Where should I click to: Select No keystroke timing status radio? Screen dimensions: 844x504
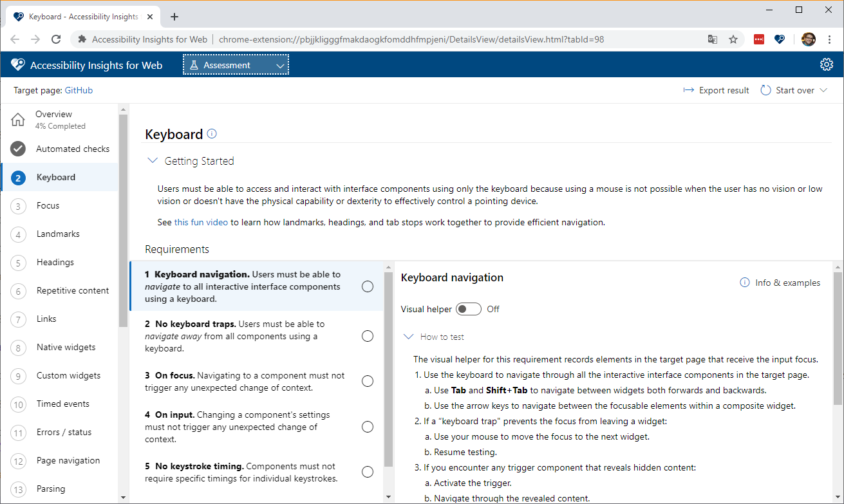click(368, 472)
